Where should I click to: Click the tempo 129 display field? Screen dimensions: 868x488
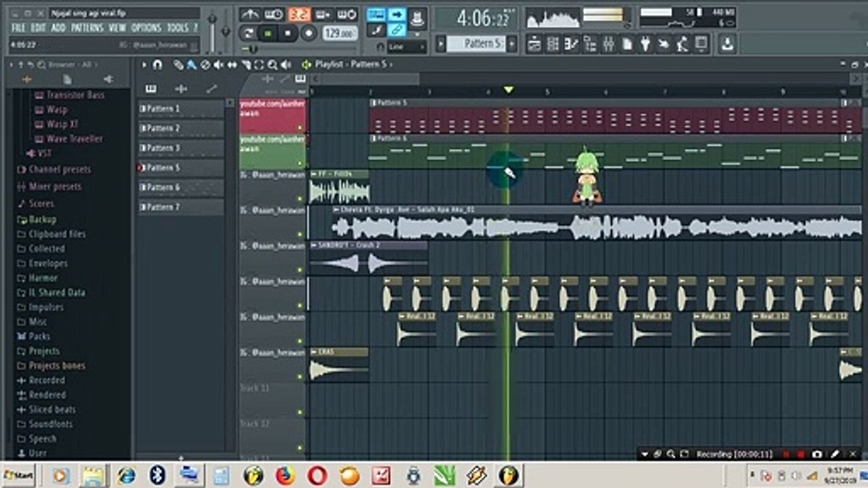tap(340, 33)
